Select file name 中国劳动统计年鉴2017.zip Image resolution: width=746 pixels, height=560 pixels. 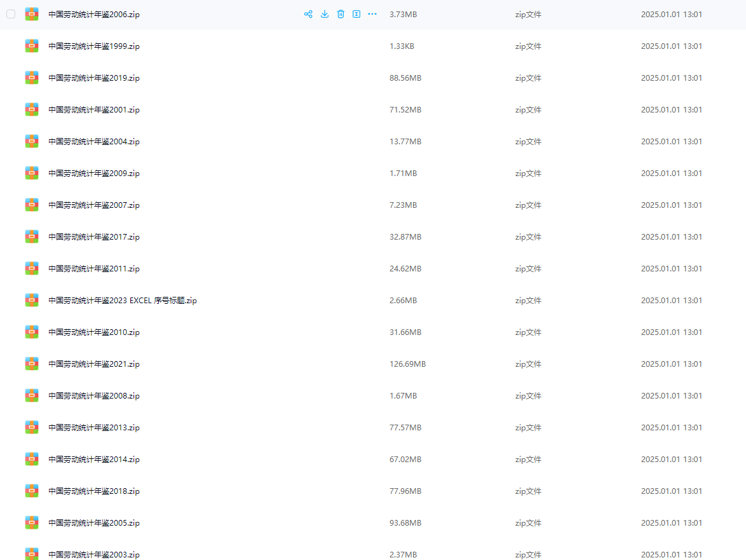[94, 237]
